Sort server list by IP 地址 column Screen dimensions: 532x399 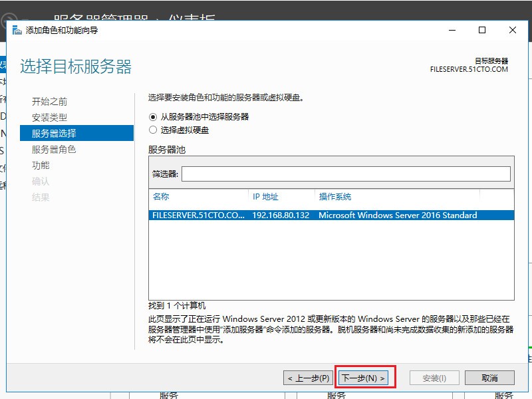(262, 197)
